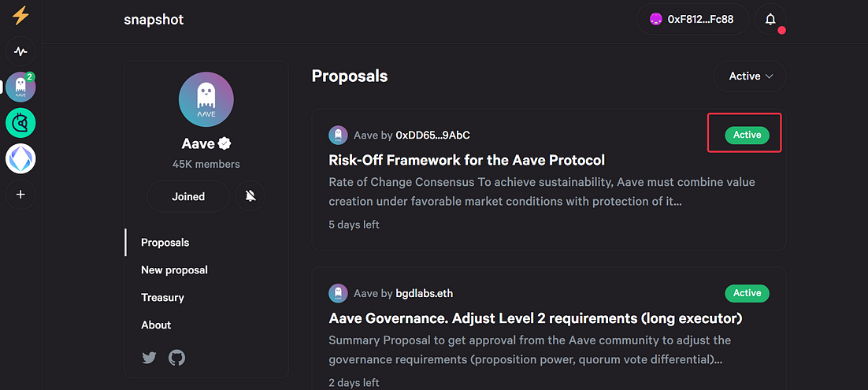Toggle the Joined membership button

[x=188, y=196]
